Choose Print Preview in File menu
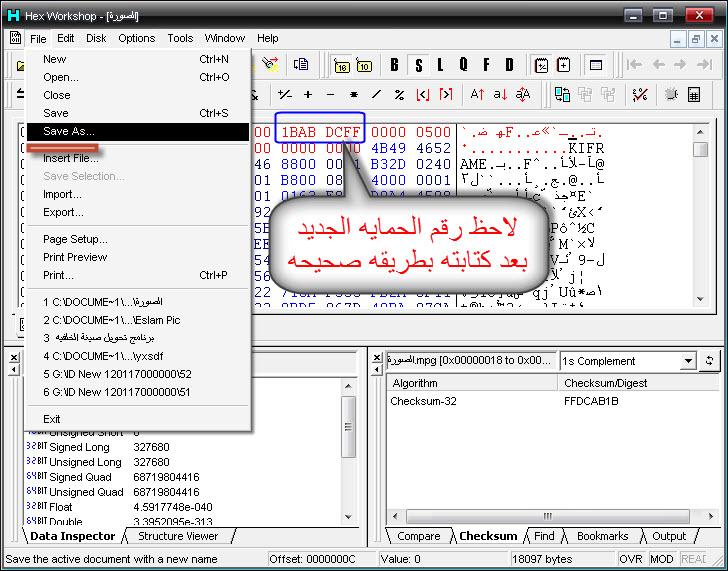Viewport: 728px width, 571px height. (x=138, y=257)
